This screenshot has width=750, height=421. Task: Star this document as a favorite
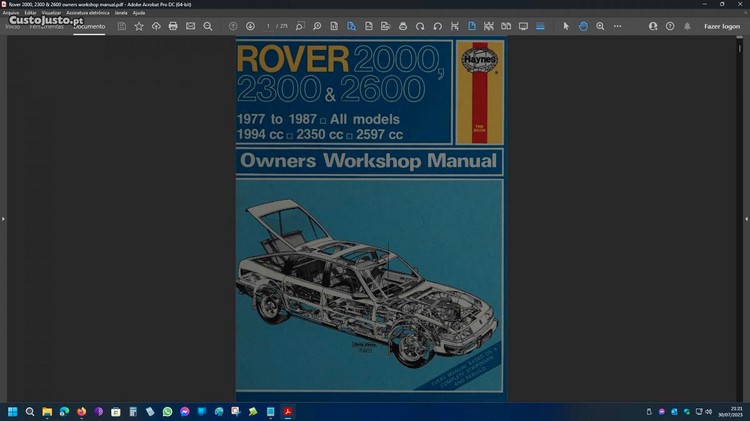click(x=139, y=26)
